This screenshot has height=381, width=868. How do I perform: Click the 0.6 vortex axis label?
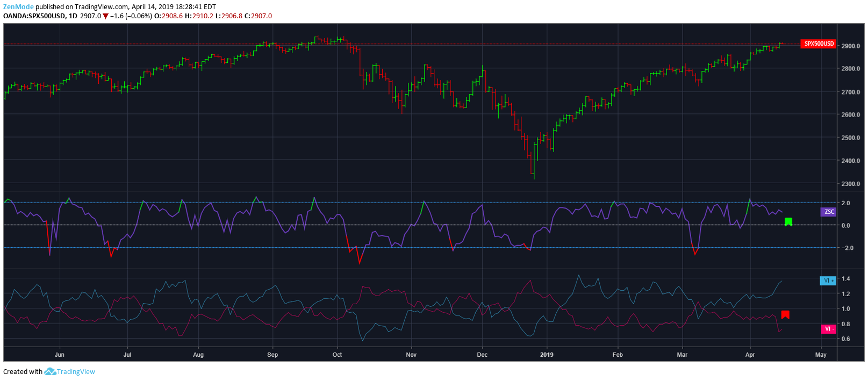pos(846,339)
